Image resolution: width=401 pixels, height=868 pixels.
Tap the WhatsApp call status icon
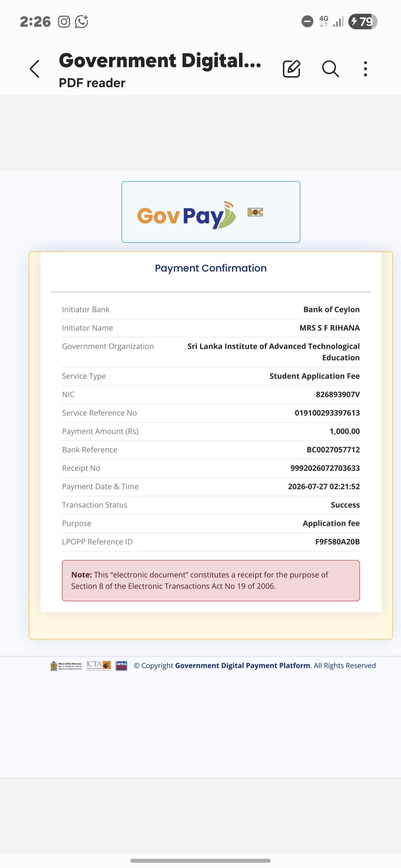click(x=82, y=22)
